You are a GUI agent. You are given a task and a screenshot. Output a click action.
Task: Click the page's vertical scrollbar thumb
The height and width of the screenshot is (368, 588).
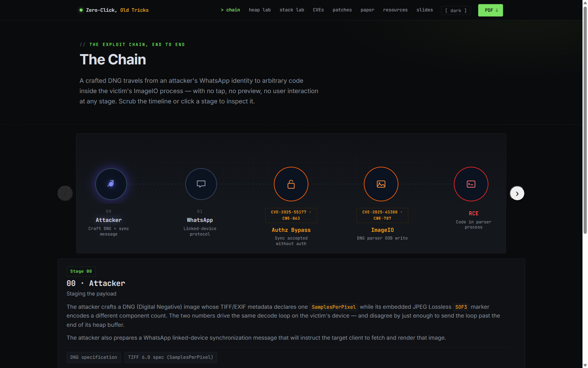point(585,120)
